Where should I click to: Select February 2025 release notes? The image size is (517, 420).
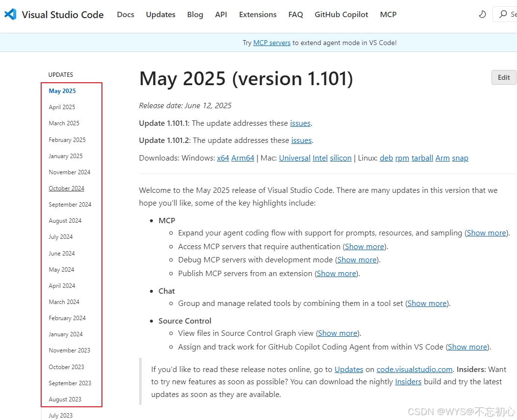pyautogui.click(x=67, y=140)
